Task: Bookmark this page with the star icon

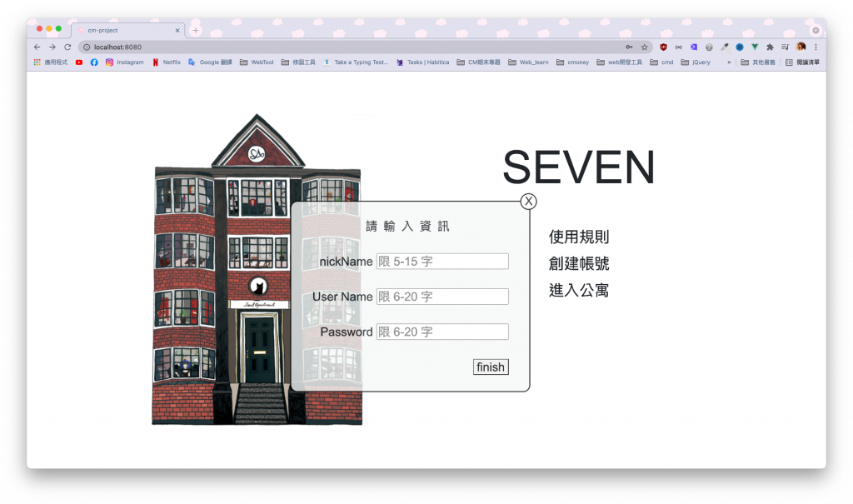Action: coord(644,47)
